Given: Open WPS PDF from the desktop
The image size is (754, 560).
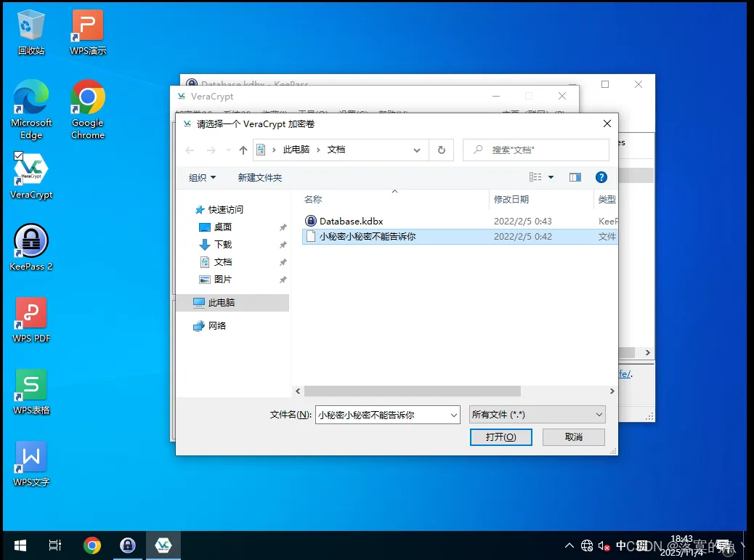Looking at the screenshot, I should pyautogui.click(x=31, y=317).
